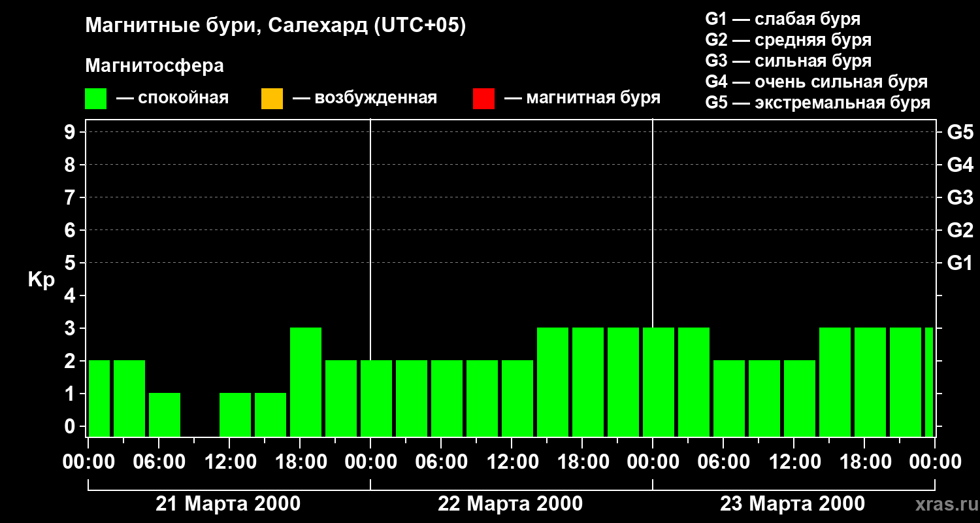Click the 'G5' label on the right axis
The width and height of the screenshot is (980, 523).
click(960, 132)
